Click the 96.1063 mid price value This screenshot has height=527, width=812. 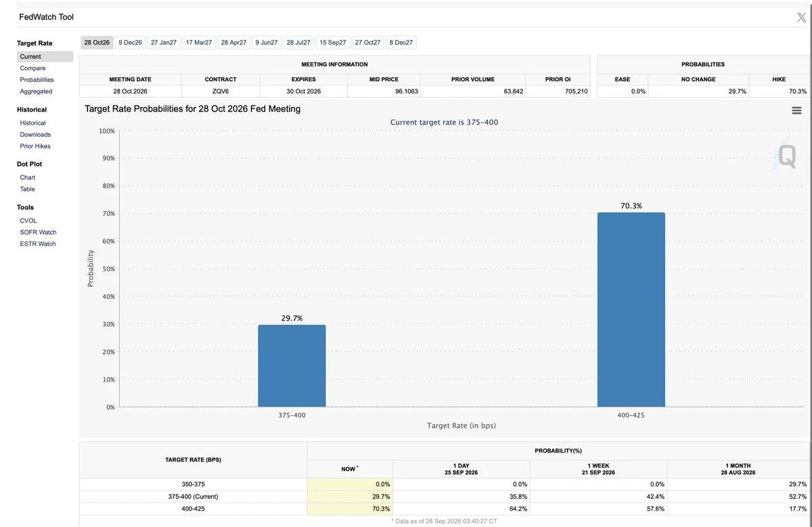coord(407,91)
